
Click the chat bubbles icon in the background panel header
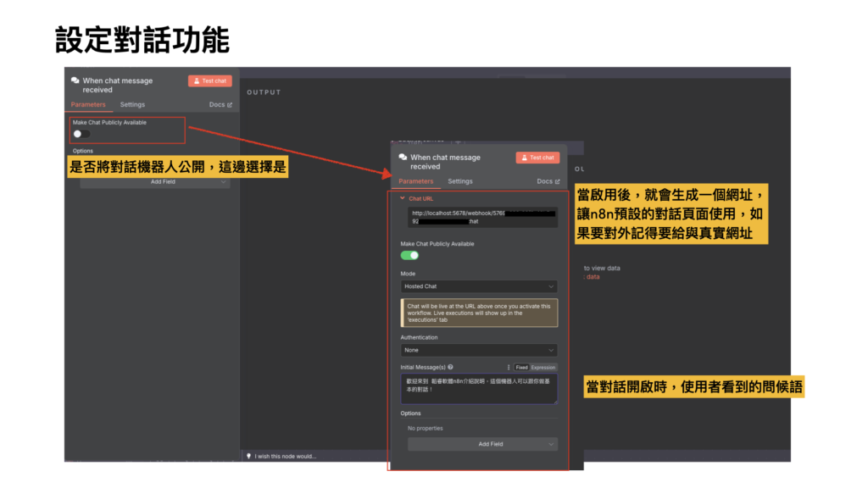coord(75,80)
